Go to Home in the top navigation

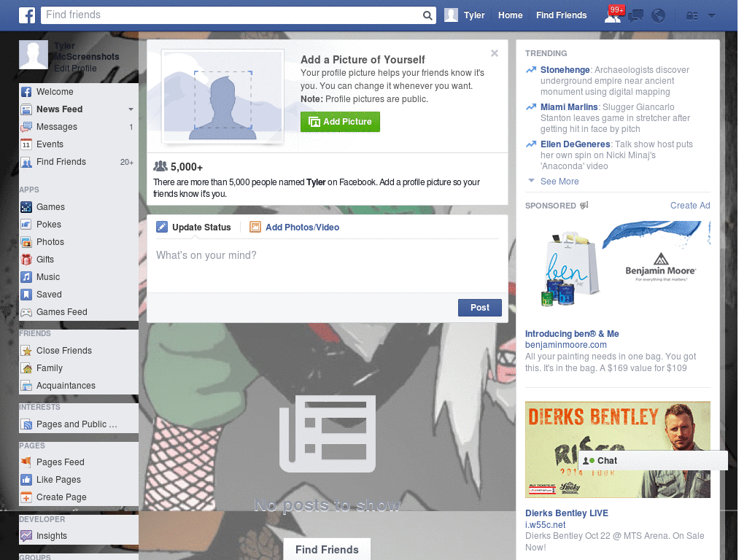tap(510, 15)
